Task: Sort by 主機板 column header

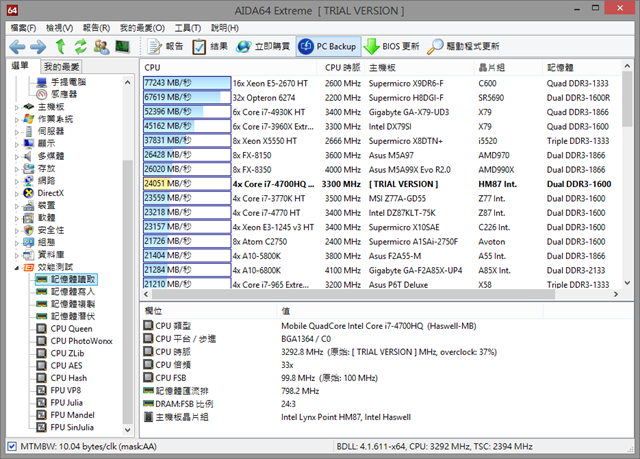Action: [420, 68]
